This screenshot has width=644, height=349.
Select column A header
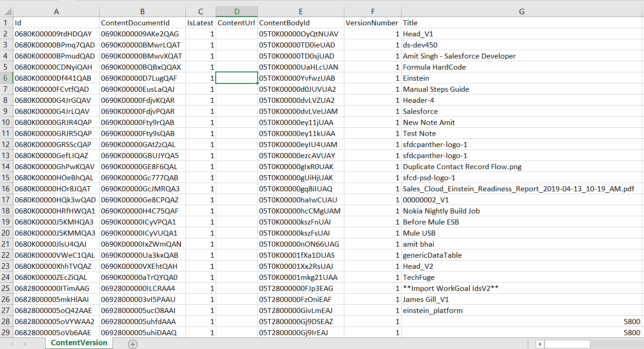tap(56, 12)
